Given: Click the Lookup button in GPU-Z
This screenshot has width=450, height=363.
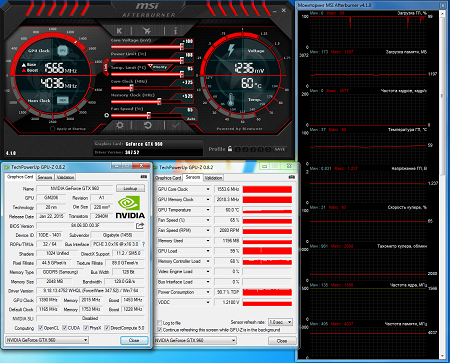Looking at the screenshot, I should [130, 188].
